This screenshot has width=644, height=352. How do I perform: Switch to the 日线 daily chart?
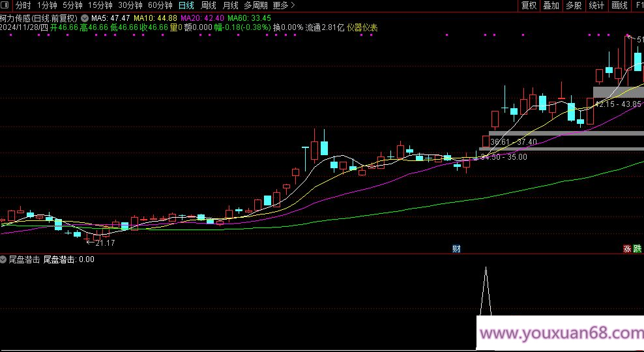coord(186,5)
